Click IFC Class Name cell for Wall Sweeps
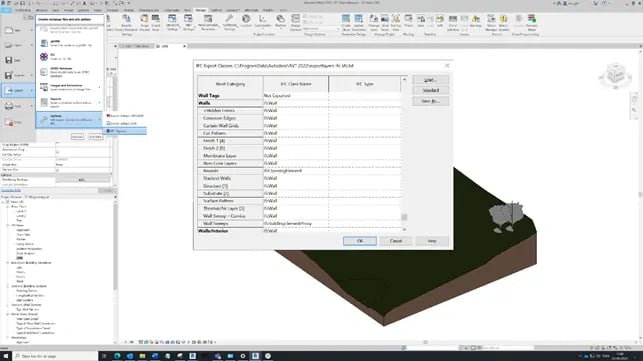 [x=295, y=224]
